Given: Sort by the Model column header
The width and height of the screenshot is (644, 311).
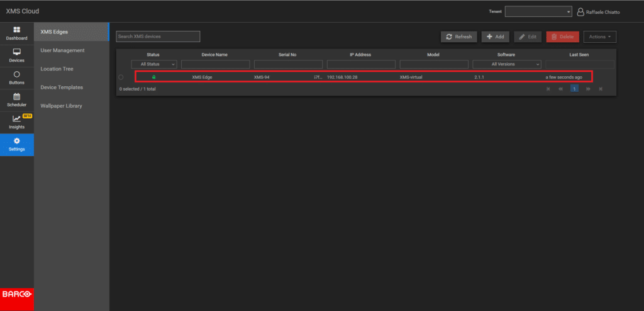Looking at the screenshot, I should coord(433,55).
